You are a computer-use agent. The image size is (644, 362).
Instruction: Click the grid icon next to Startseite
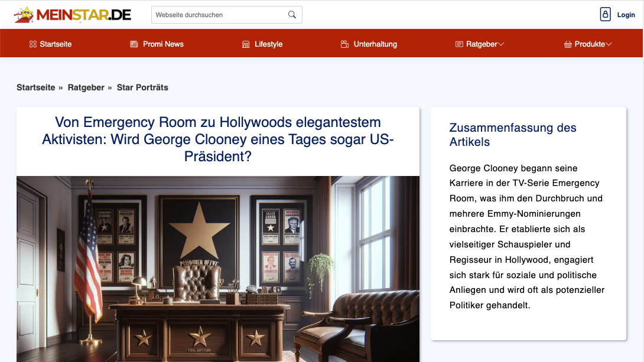(33, 44)
